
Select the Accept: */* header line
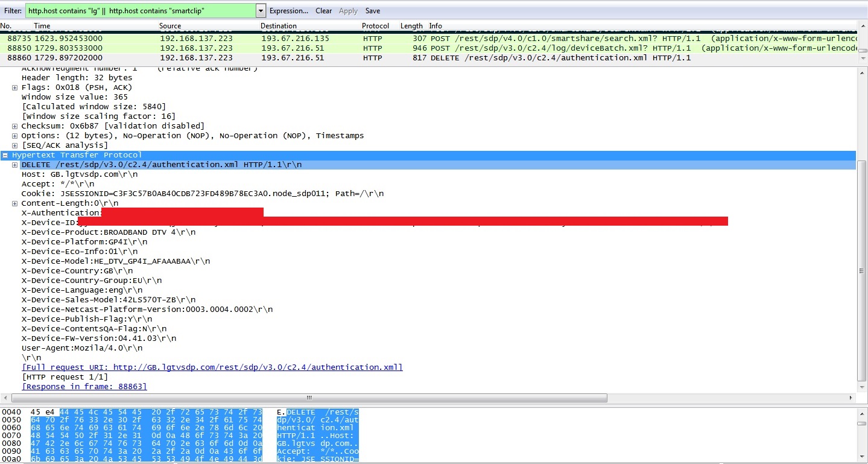click(x=57, y=184)
